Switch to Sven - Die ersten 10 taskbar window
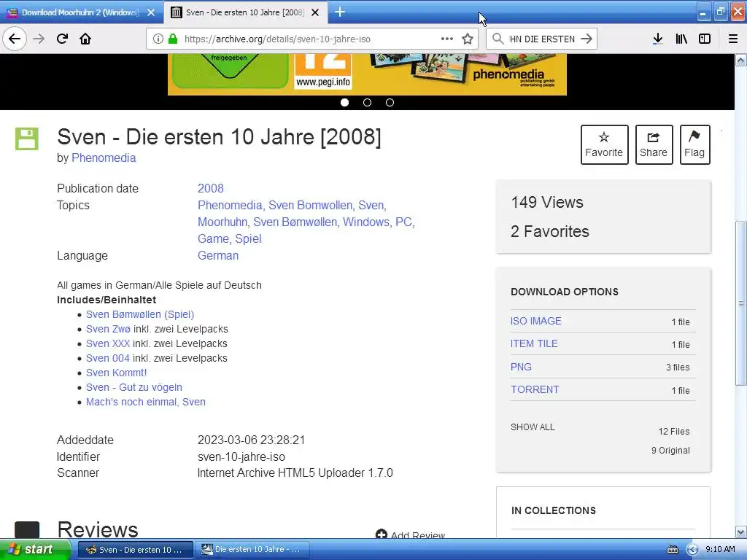Image resolution: width=747 pixels, height=560 pixels. pos(135,550)
